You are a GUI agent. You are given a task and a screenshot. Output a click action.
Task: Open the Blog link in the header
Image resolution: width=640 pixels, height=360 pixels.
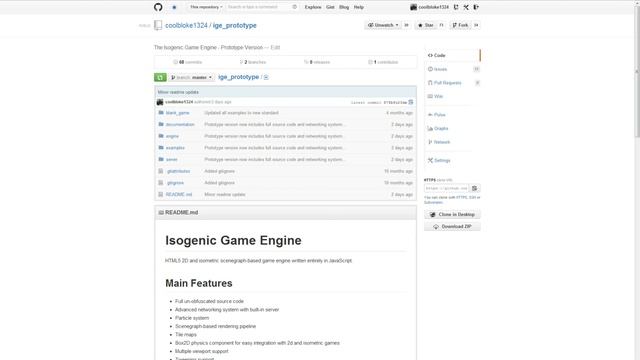pos(344,7)
